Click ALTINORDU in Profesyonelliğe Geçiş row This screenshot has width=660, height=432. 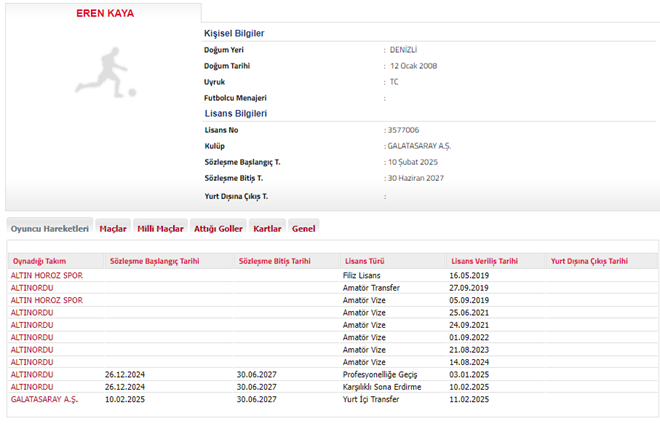(31, 374)
